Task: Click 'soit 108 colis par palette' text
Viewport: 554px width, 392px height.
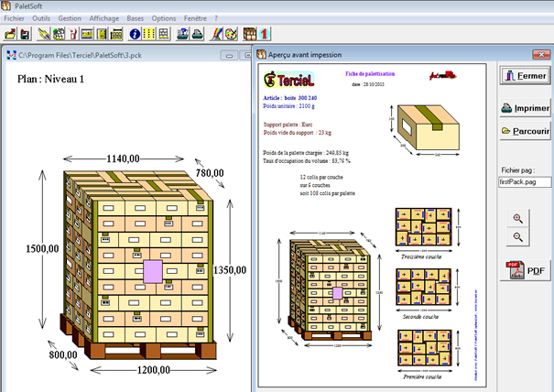Action: tap(328, 193)
